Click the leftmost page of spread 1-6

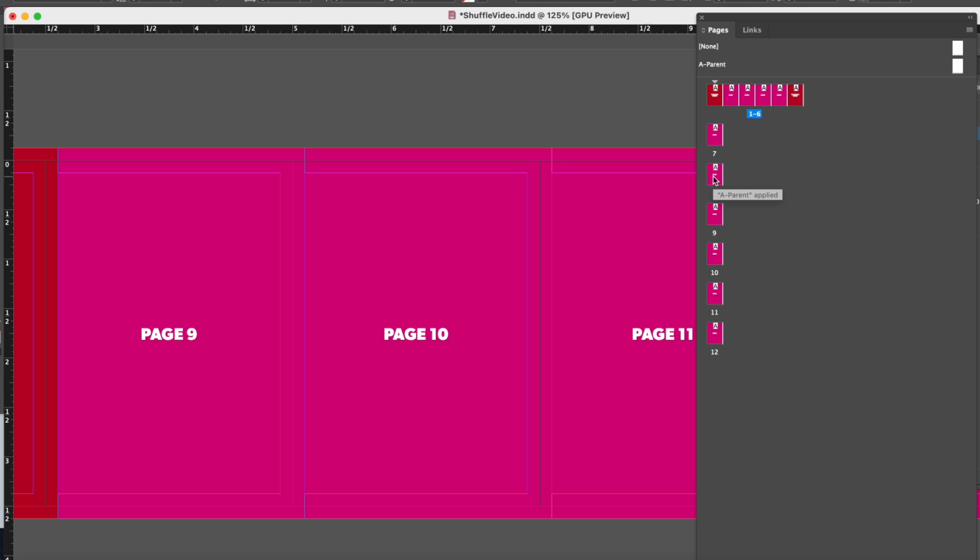715,94
